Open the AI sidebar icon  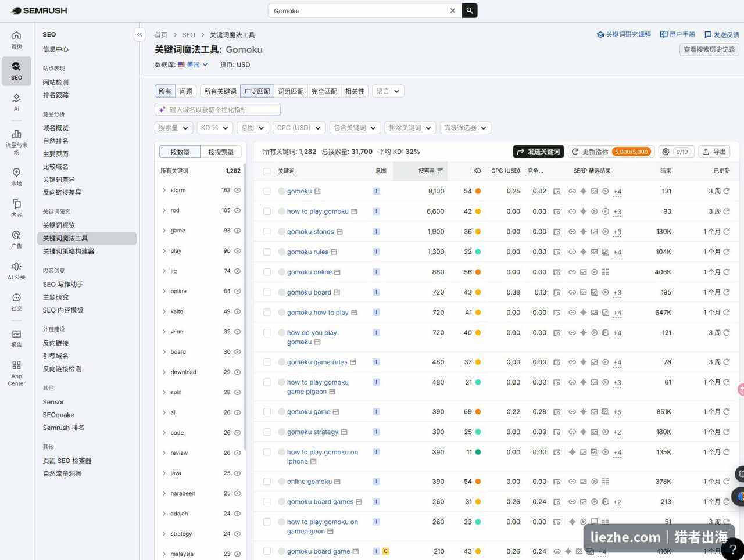coord(16,102)
